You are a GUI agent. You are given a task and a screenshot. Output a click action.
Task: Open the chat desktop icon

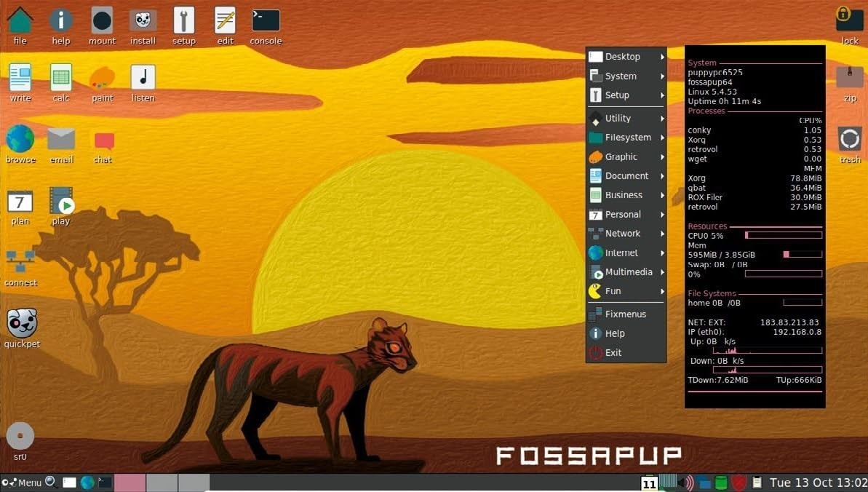(103, 140)
